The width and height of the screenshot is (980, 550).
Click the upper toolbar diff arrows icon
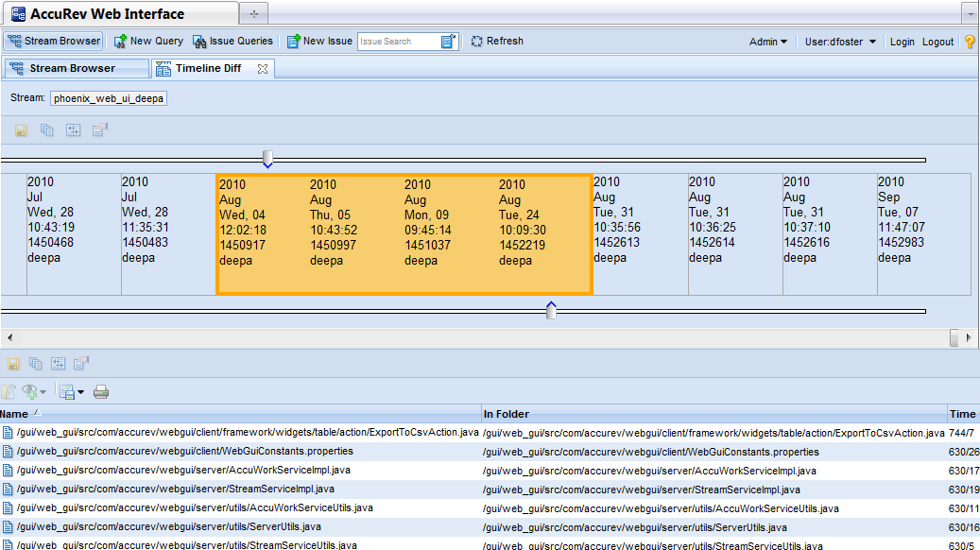click(74, 131)
